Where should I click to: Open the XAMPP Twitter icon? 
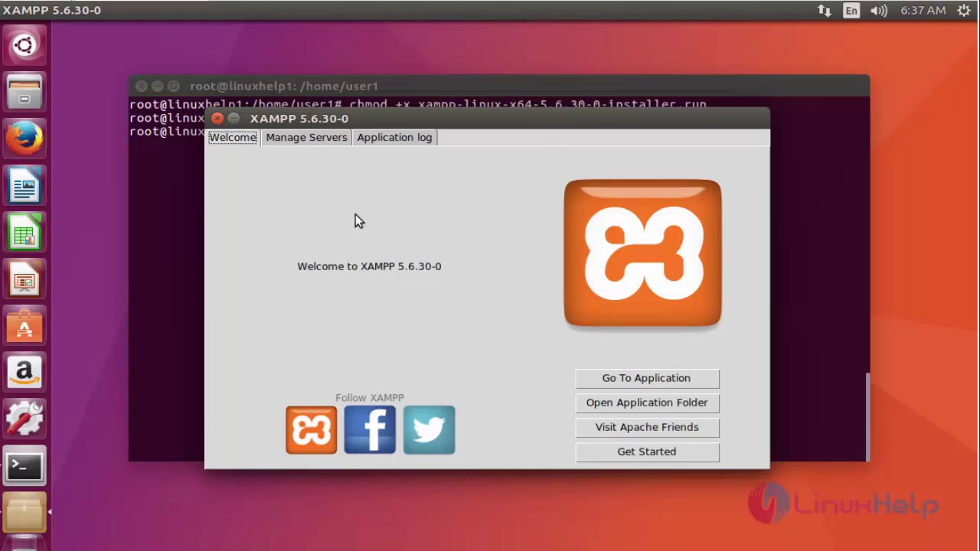point(429,430)
